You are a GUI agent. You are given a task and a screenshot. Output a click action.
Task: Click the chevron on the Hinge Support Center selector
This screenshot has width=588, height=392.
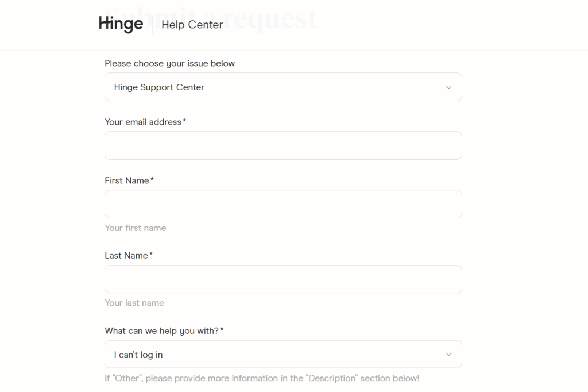(449, 87)
